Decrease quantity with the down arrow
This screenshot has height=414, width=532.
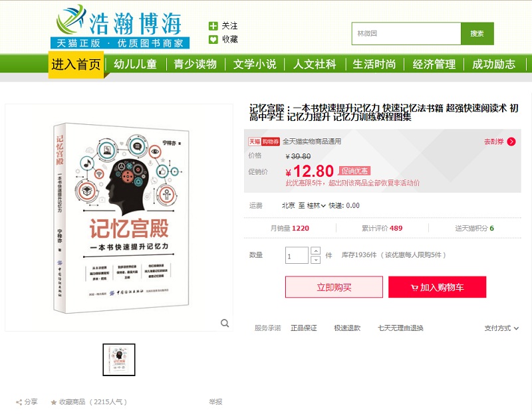[x=315, y=260]
